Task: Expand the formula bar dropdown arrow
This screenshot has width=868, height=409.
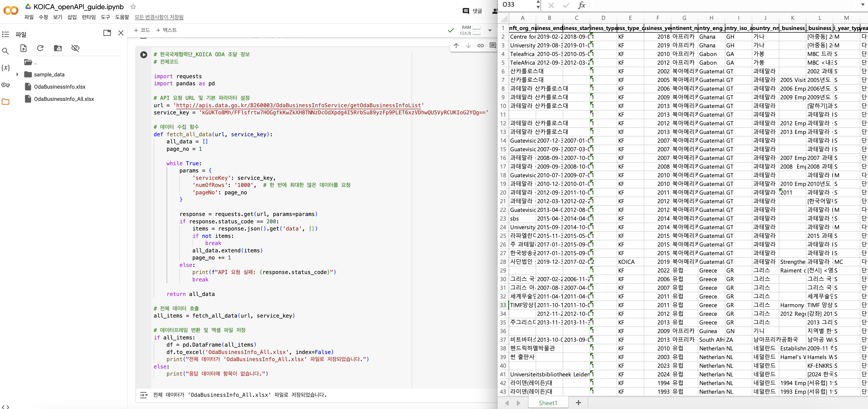Action: point(863,5)
